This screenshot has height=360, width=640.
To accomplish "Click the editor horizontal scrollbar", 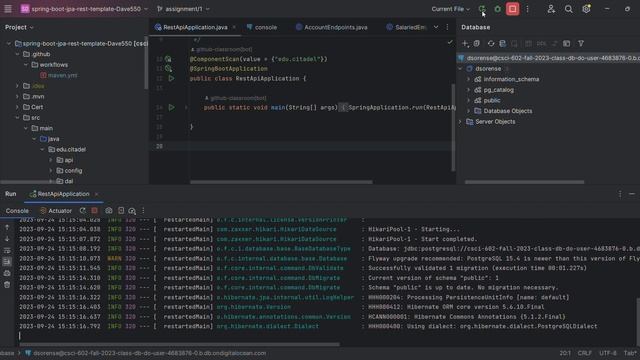I will pos(281,182).
